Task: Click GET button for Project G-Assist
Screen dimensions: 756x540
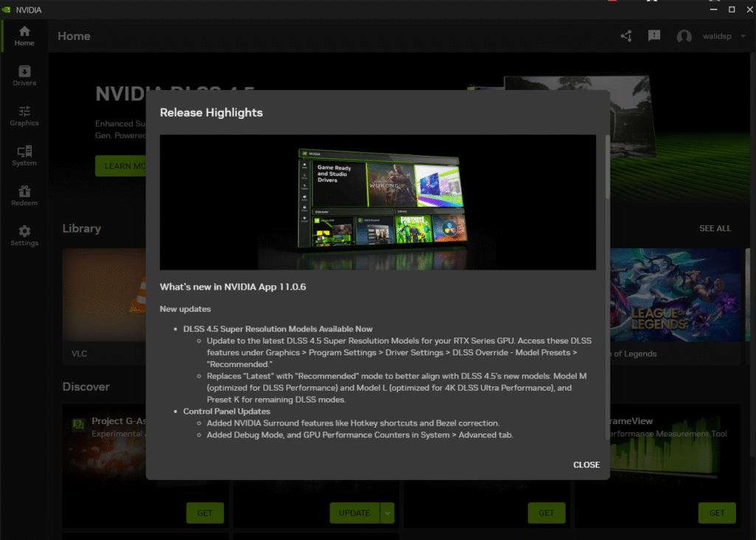Action: pos(205,513)
